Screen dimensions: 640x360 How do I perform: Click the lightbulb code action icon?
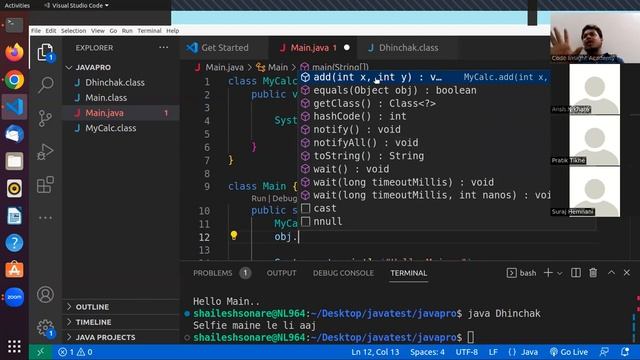pyautogui.click(x=234, y=236)
